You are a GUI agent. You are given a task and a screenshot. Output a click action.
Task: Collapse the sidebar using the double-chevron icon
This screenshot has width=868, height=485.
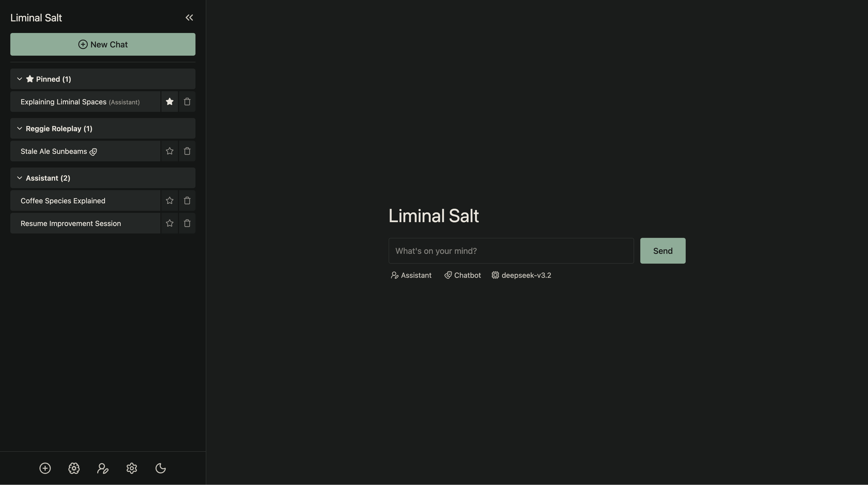tap(189, 17)
